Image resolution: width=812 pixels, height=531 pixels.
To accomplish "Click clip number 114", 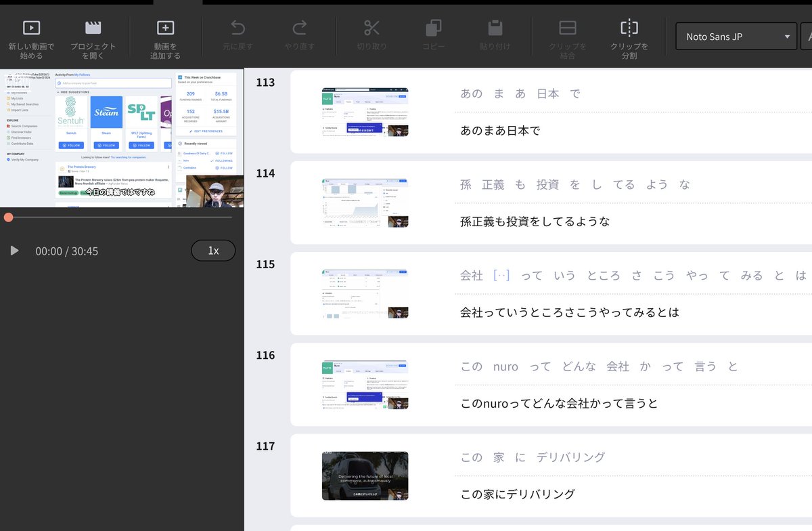I will (x=265, y=173).
